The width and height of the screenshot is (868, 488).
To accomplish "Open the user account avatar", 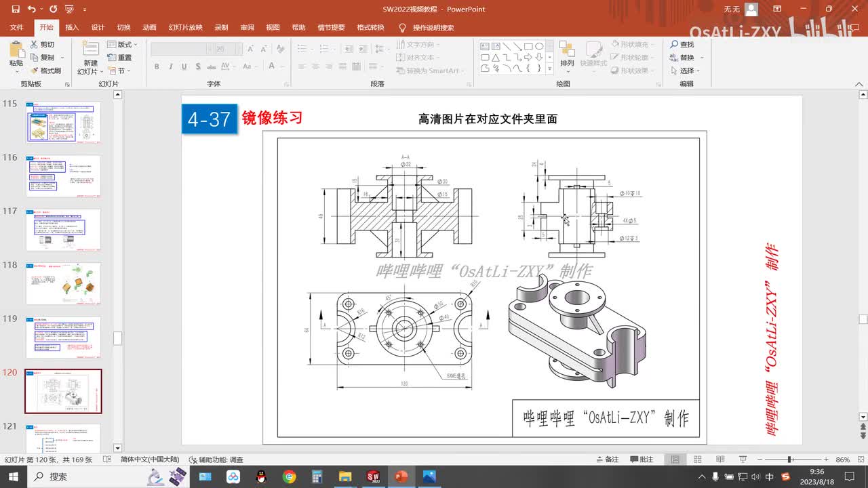I will click(751, 9).
